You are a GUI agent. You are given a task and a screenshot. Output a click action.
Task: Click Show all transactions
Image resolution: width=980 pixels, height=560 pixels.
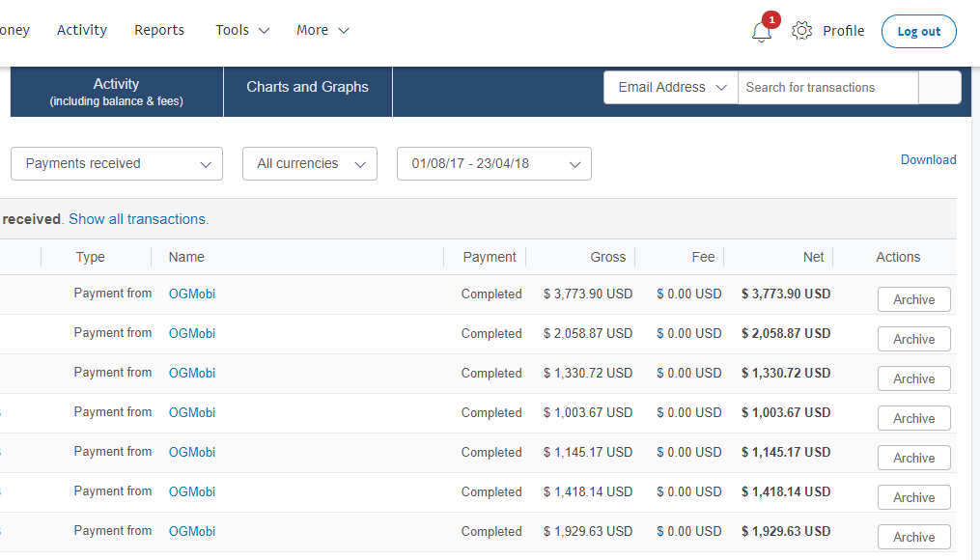point(138,219)
